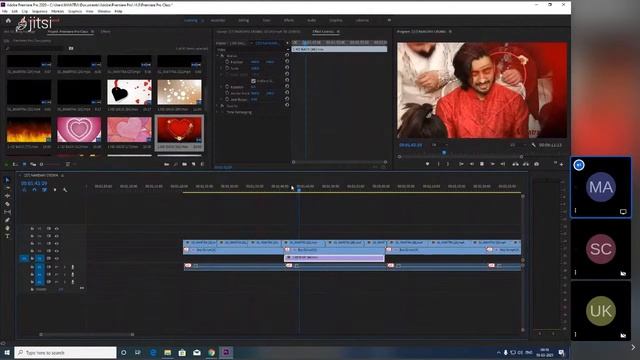Click Export Frame camera in Program Monitor
640x360 pixels.
pyautogui.click(x=536, y=164)
